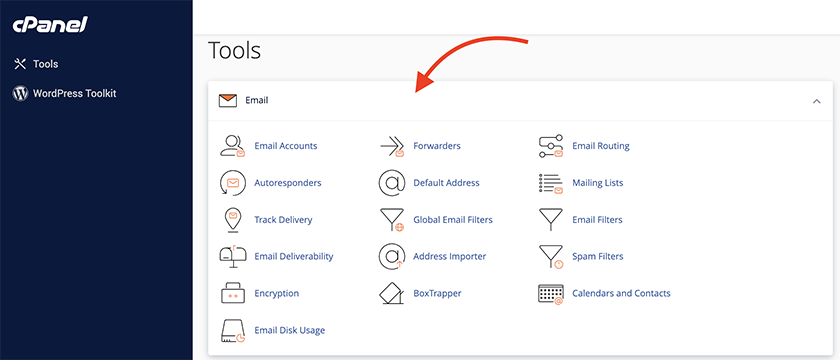
Task: Open the Forwarders link
Action: [437, 146]
